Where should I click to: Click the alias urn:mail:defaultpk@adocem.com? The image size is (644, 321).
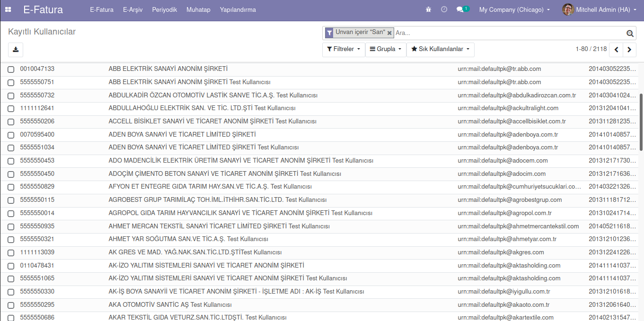503,161
